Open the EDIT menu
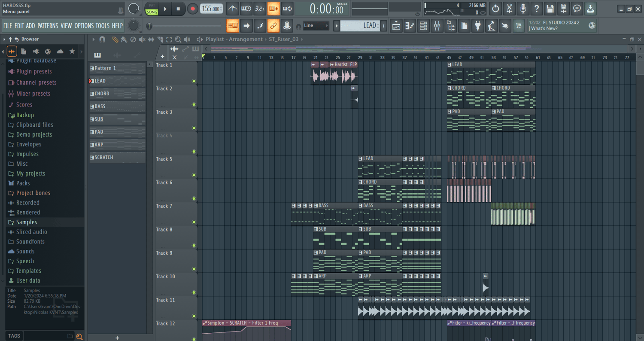The image size is (644, 341). (19, 26)
